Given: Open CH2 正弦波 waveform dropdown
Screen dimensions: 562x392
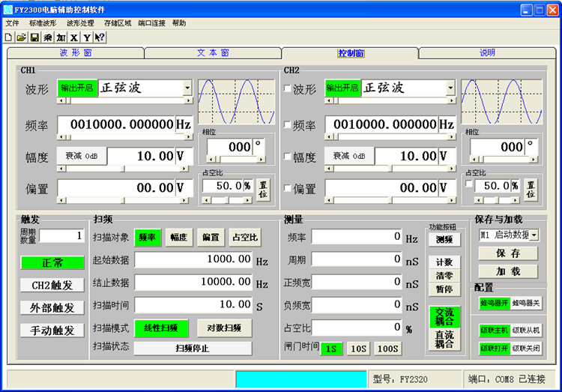Looking at the screenshot, I should (450, 88).
